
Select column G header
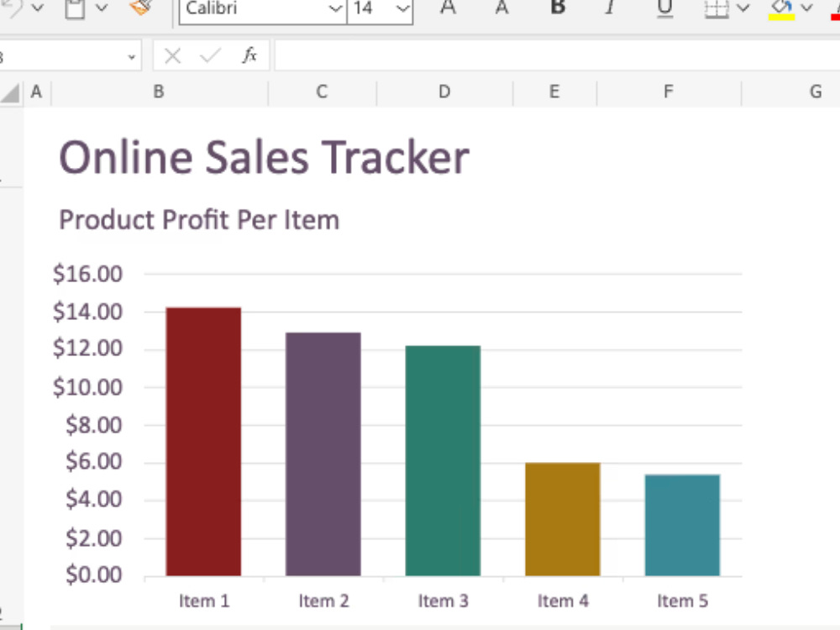[791, 92]
